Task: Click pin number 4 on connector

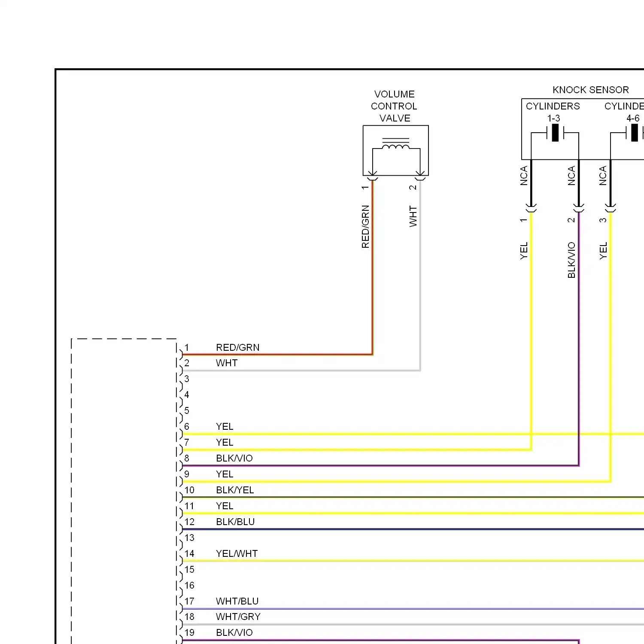Action: click(187, 395)
